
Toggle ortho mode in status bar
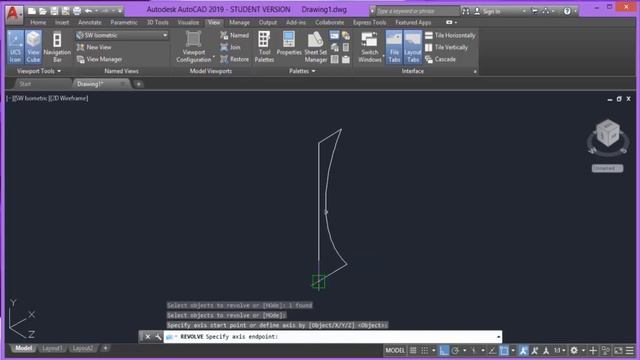444,350
